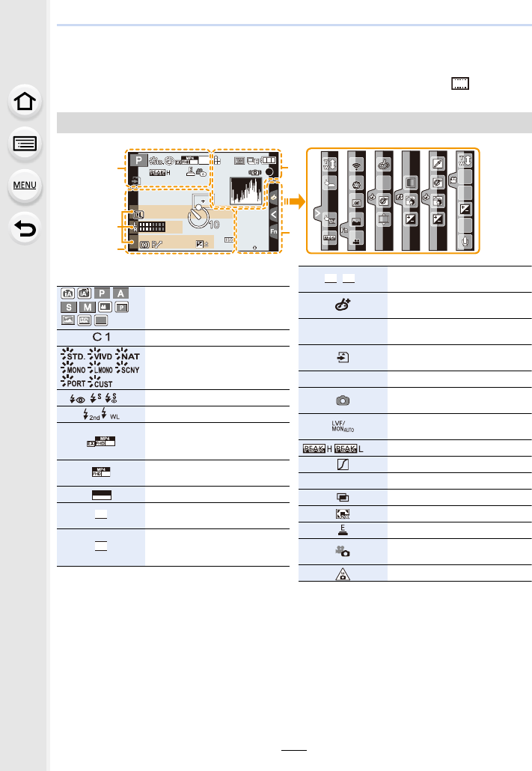Click the WL wireless flash icon
The image size is (532, 771).
(x=110, y=415)
